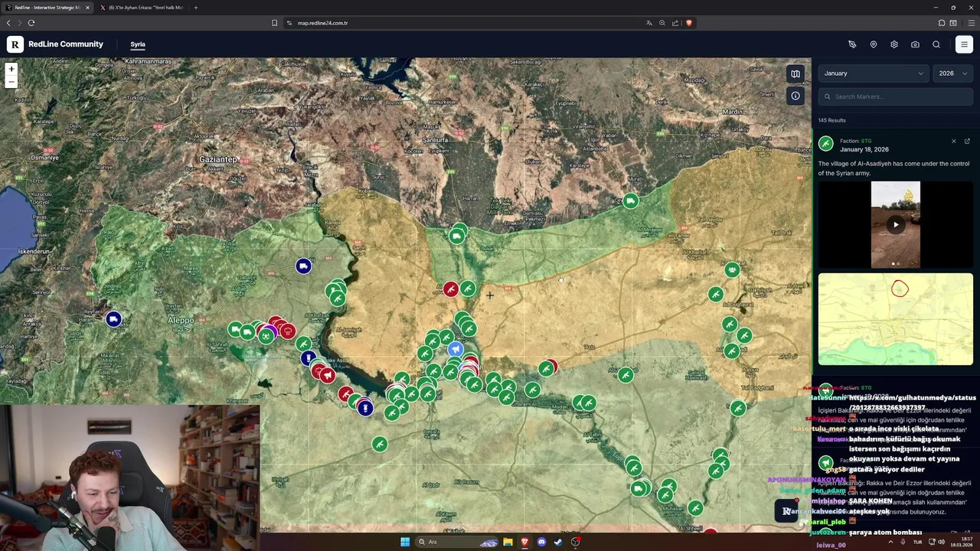Open the browser main menu
Screen dimensions: 980x551
tap(970, 23)
